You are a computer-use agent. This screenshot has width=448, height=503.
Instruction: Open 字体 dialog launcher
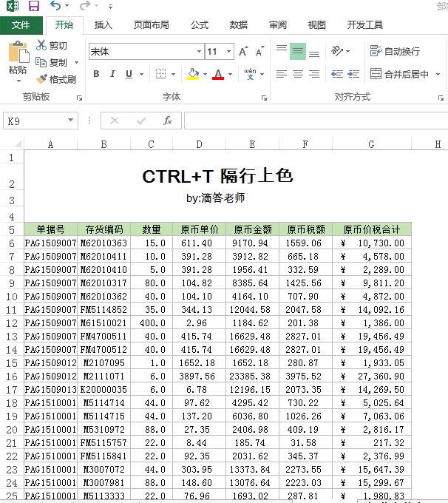(x=264, y=98)
